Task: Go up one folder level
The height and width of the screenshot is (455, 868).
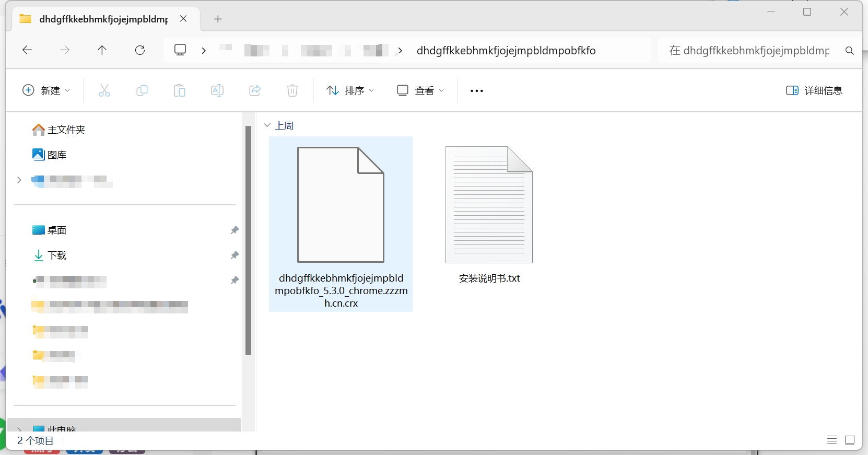Action: tap(102, 50)
